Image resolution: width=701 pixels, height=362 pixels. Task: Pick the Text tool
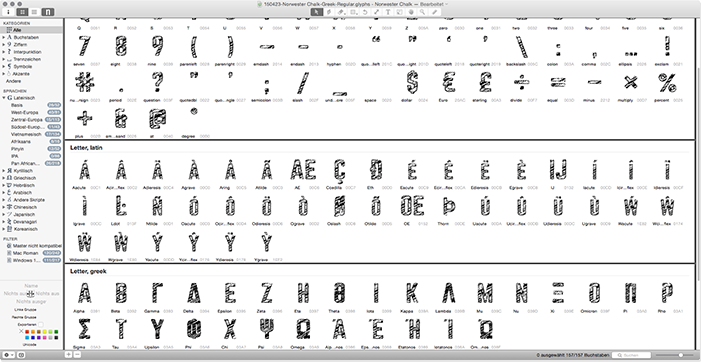point(388,12)
